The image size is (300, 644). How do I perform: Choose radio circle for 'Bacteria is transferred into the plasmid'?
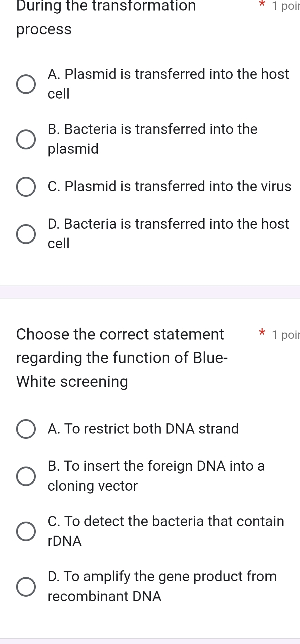click(26, 139)
